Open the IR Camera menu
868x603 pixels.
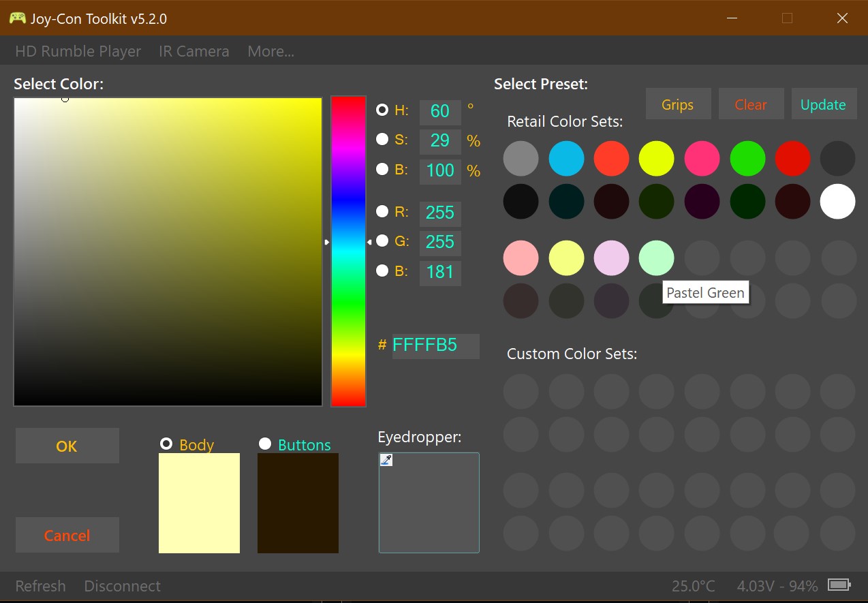point(194,52)
